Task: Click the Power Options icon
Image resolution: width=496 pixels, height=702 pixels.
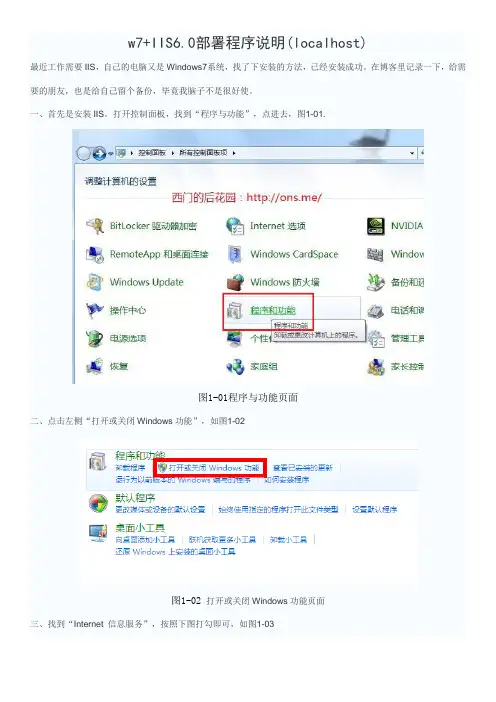Action: (x=95, y=338)
